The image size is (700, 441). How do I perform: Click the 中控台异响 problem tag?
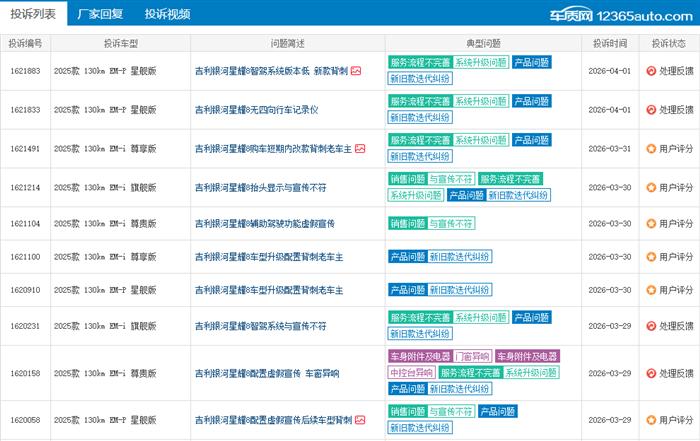pyautogui.click(x=411, y=372)
